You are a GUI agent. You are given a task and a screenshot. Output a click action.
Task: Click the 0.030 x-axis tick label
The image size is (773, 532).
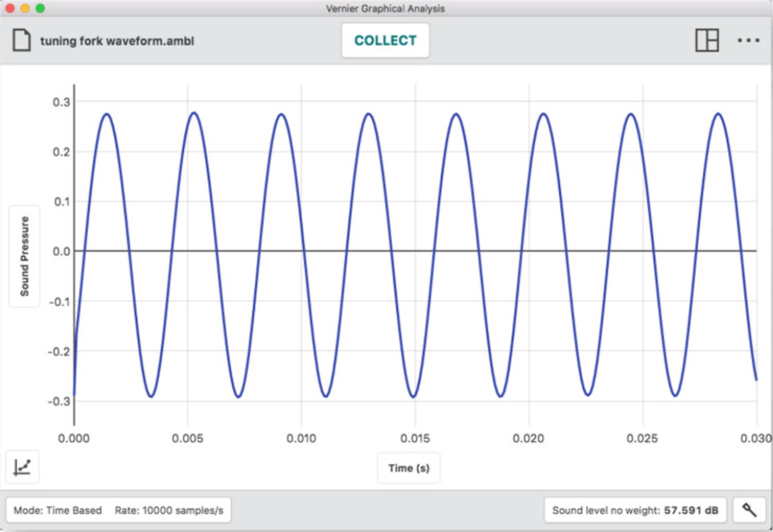(x=756, y=438)
